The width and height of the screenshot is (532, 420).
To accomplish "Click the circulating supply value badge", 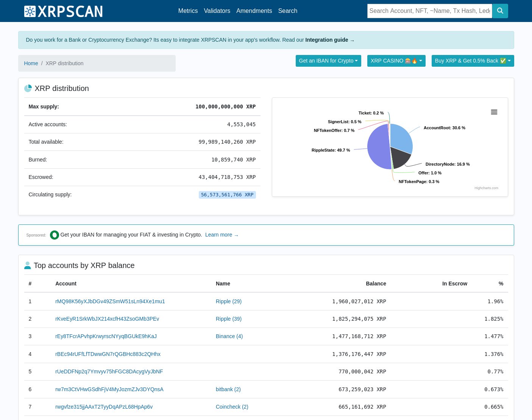I will pyautogui.click(x=227, y=194).
